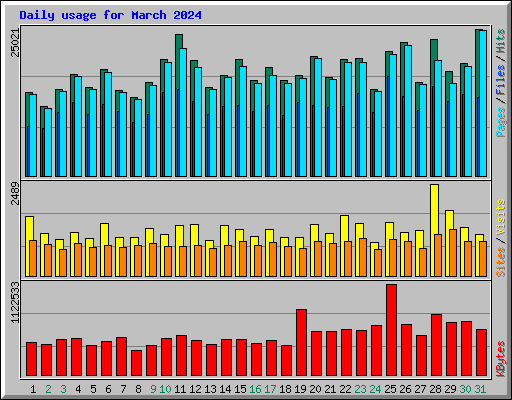The image size is (512, 400).
Task: Click the green weekend day label 23
Action: [x=360, y=389]
